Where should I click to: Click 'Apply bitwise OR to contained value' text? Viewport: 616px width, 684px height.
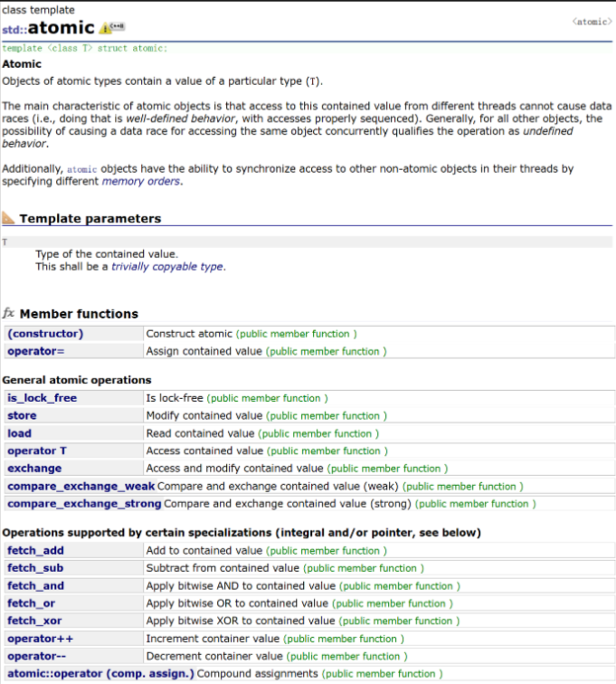point(237,603)
